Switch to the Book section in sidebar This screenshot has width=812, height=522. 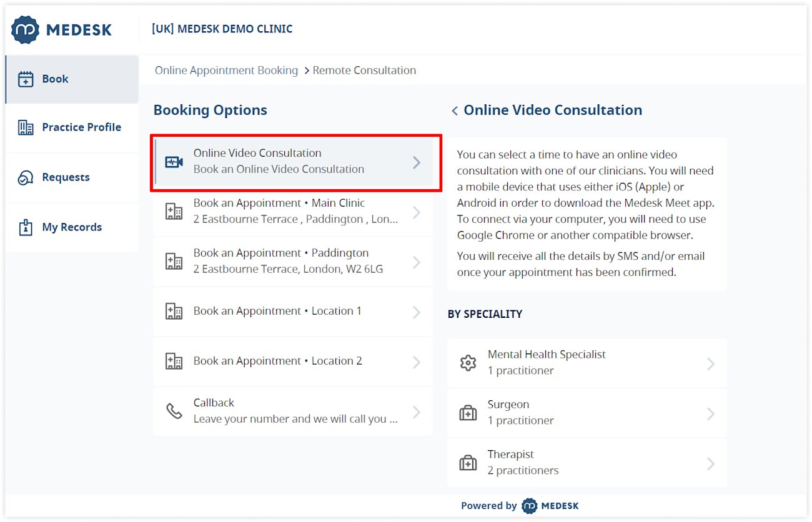[x=56, y=79]
